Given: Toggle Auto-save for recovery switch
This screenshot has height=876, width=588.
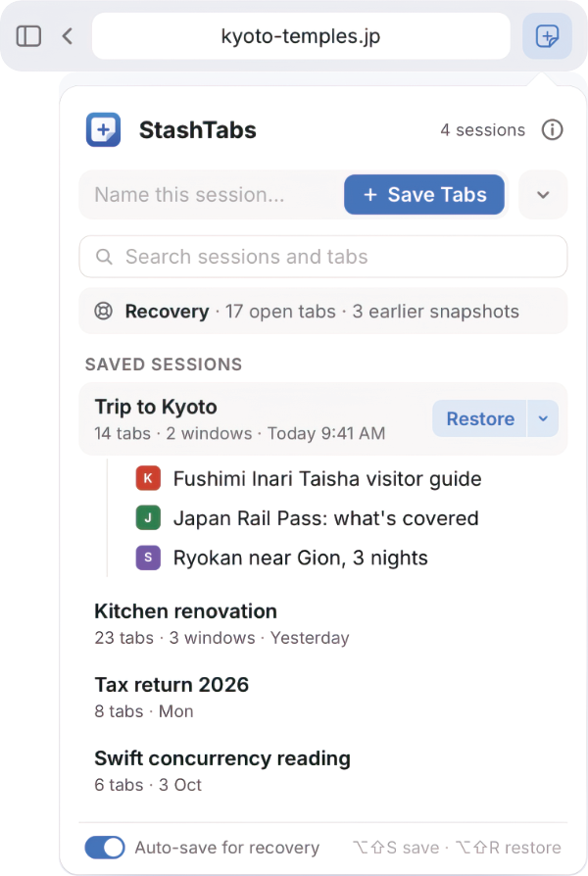Looking at the screenshot, I should [x=105, y=848].
